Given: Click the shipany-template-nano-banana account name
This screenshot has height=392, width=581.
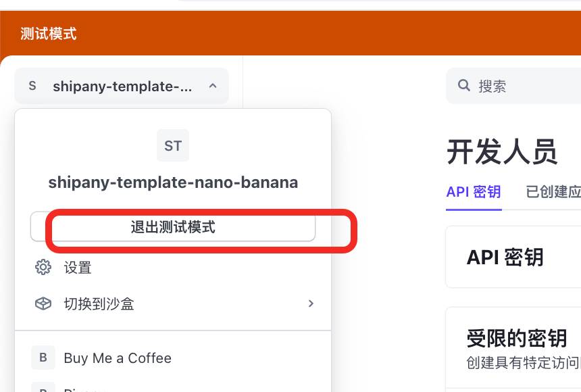Looking at the screenshot, I should click(173, 182).
